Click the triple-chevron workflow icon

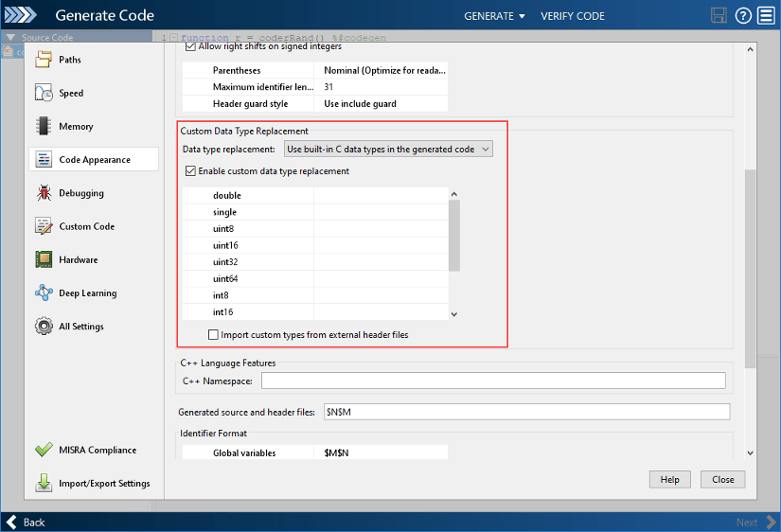coord(20,15)
